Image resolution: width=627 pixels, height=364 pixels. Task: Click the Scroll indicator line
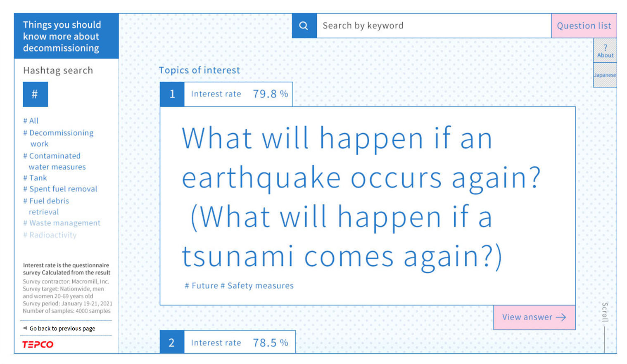pyautogui.click(x=604, y=340)
